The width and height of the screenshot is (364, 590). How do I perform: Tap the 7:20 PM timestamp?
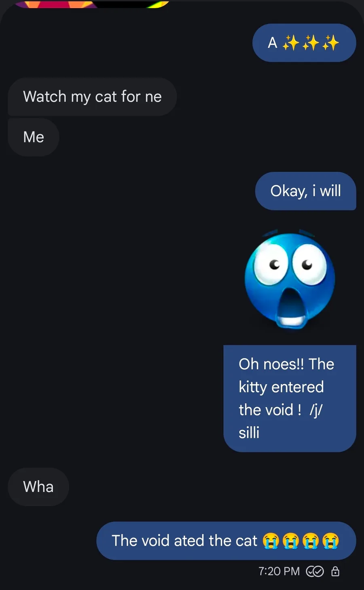[279, 571]
